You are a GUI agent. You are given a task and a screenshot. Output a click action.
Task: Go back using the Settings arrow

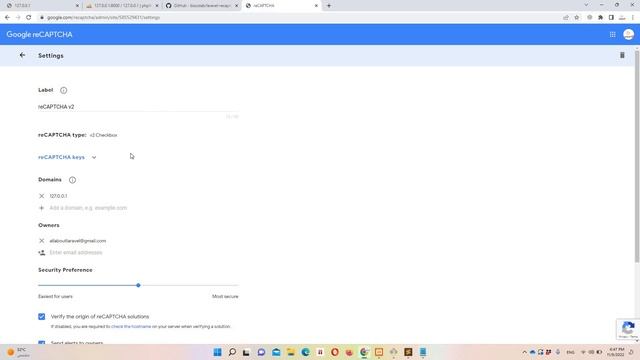pos(22,55)
